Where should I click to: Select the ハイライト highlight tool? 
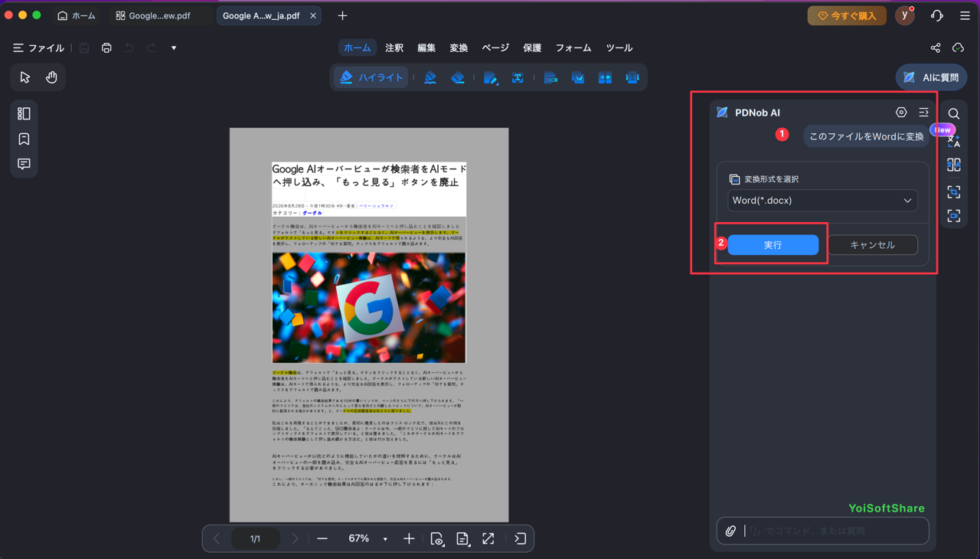tap(371, 77)
